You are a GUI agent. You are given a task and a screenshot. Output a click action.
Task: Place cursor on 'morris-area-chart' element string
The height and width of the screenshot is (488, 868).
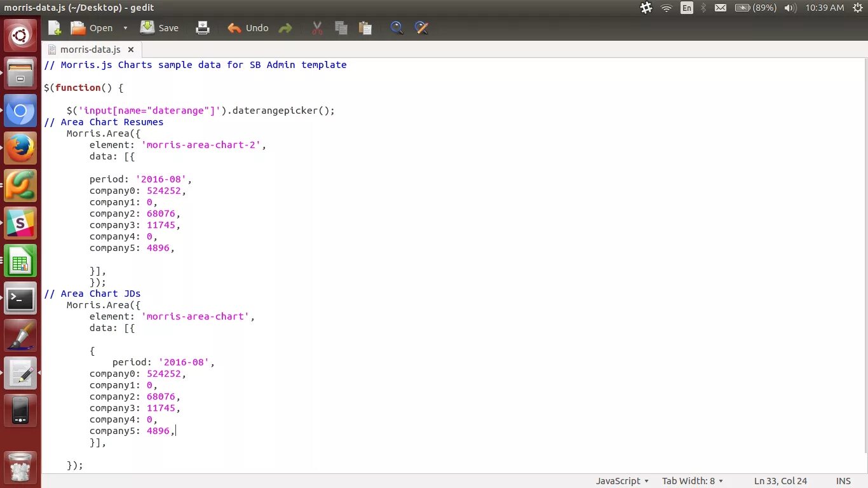pyautogui.click(x=195, y=316)
